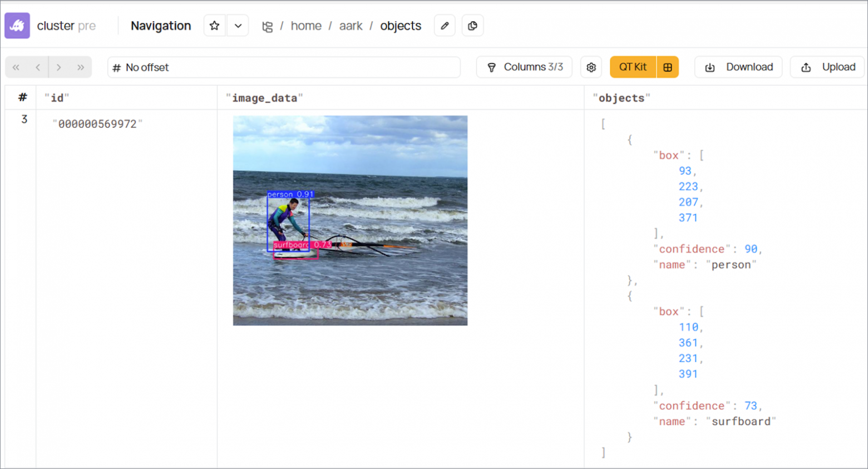Click the QT Kit button
Image resolution: width=868 pixels, height=469 pixels.
click(x=633, y=67)
